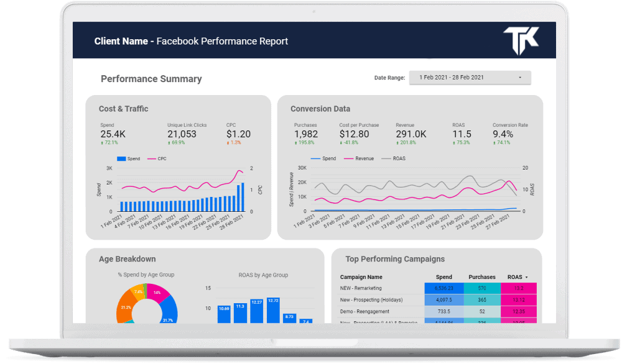Click the Conversion Rate 9.4% scorecard
622x364 pixels.
(x=504, y=134)
